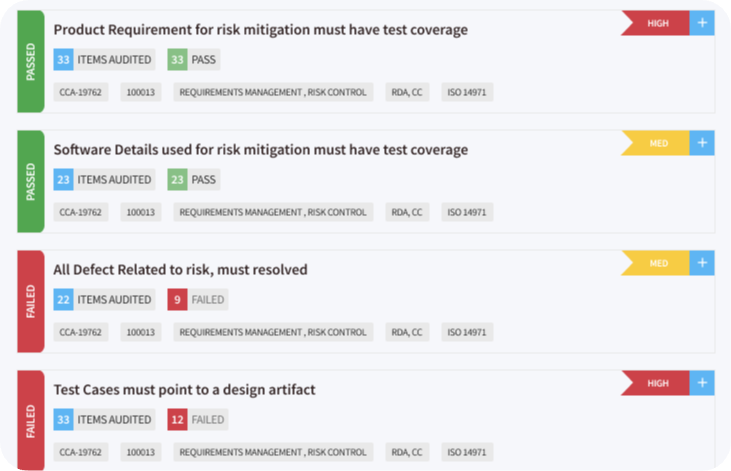Screen dimensions: 731x471
Task: Click RDA, CC tag on Test Cases card
Action: point(405,452)
